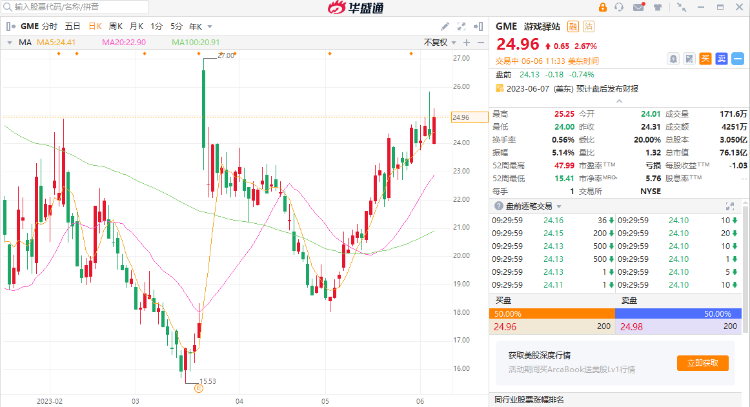Click the 24.15 trade row with 200 shares

[553, 233]
